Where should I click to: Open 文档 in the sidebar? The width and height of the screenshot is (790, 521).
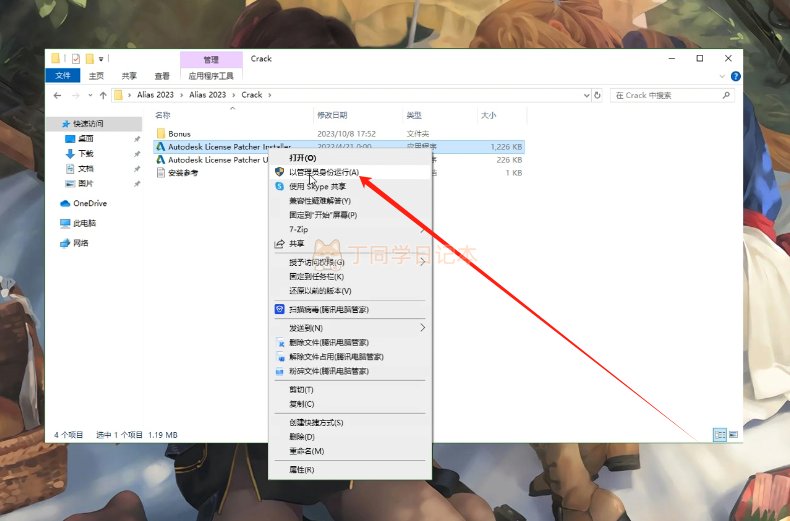click(x=86, y=168)
